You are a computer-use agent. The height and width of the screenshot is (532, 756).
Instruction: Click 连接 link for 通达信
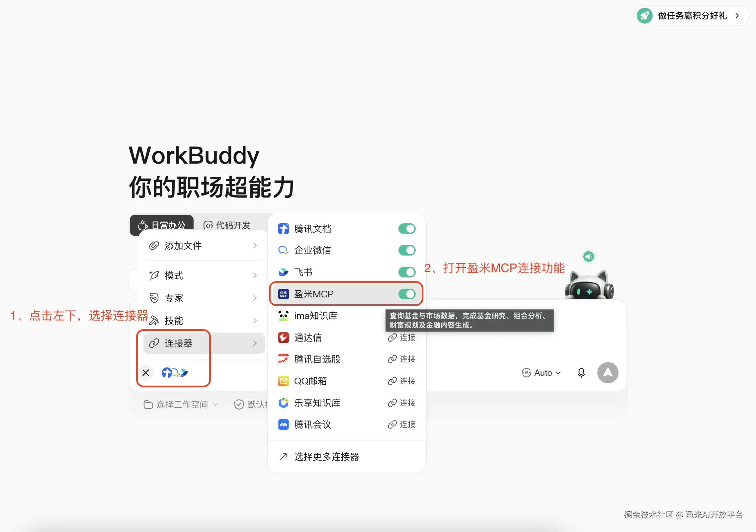[x=402, y=338]
